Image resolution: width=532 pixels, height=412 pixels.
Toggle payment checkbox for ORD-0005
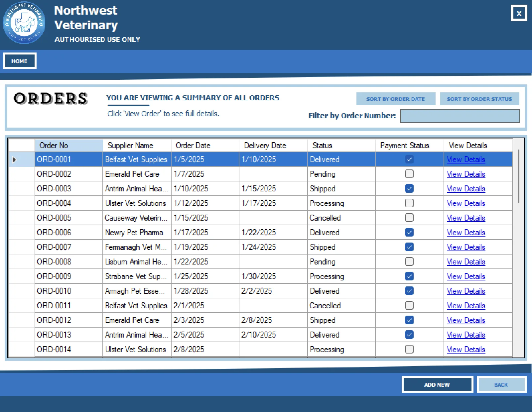409,218
